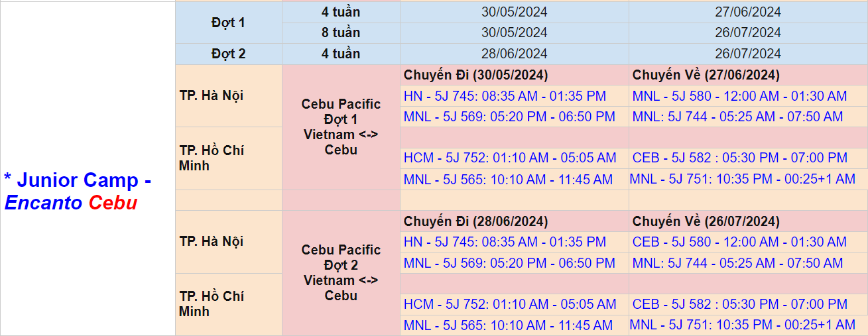
Task: Select the Cebu Pacific Đợt 2 merged cell
Action: pyautogui.click(x=341, y=272)
